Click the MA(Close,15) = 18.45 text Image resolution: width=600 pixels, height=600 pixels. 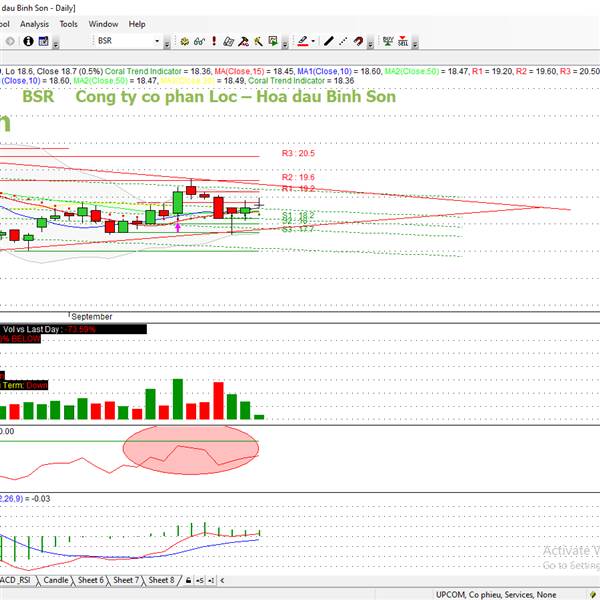[x=254, y=71]
